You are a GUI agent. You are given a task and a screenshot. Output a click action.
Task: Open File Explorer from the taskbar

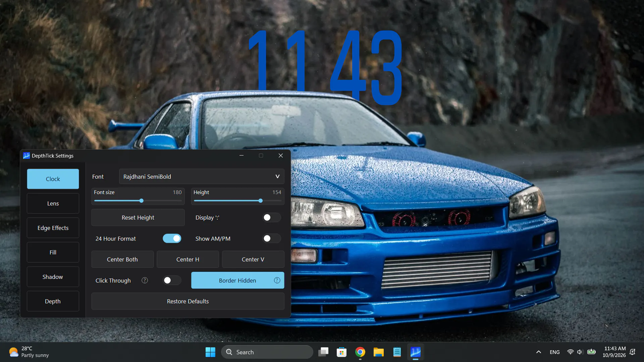pyautogui.click(x=379, y=352)
